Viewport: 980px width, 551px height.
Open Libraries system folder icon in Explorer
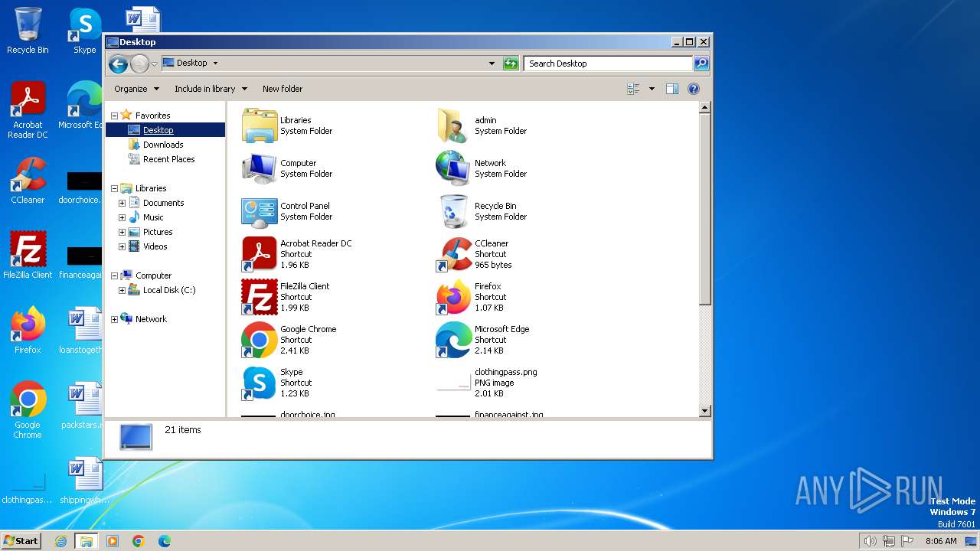coord(260,126)
